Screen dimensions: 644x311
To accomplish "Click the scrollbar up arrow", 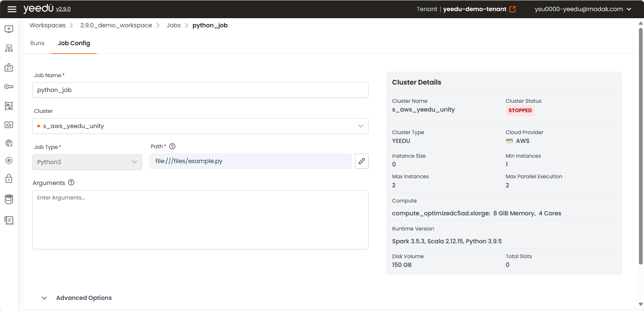I will click(641, 23).
